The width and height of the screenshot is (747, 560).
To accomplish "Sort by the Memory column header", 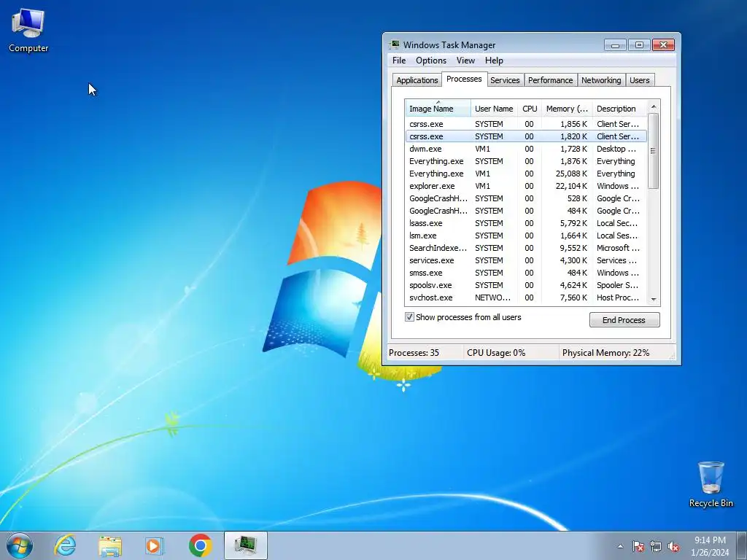I will click(x=567, y=109).
